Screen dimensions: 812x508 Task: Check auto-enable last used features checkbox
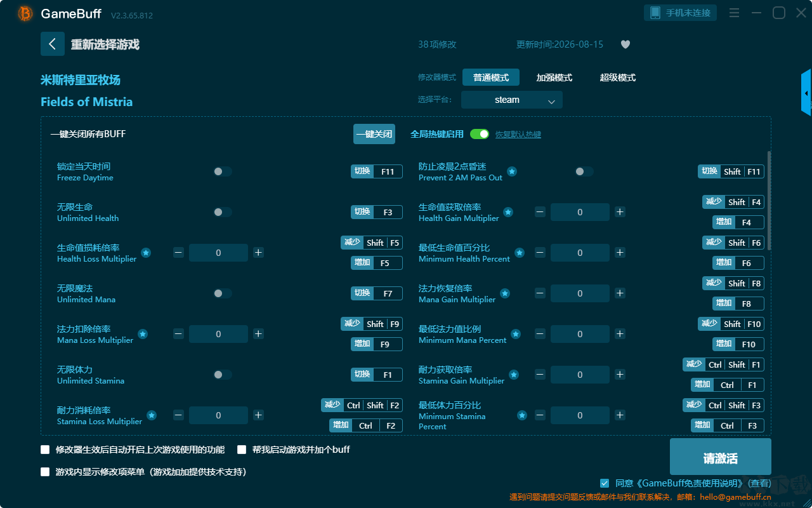[45, 450]
